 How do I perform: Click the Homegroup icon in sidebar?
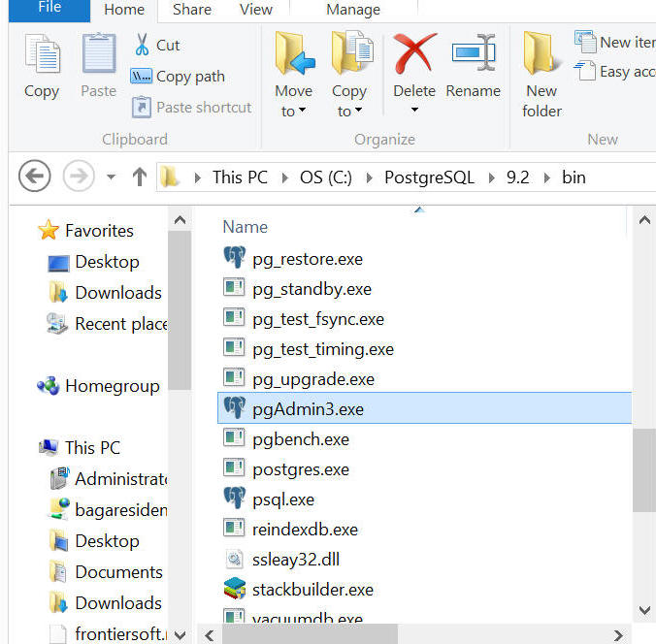(x=49, y=386)
